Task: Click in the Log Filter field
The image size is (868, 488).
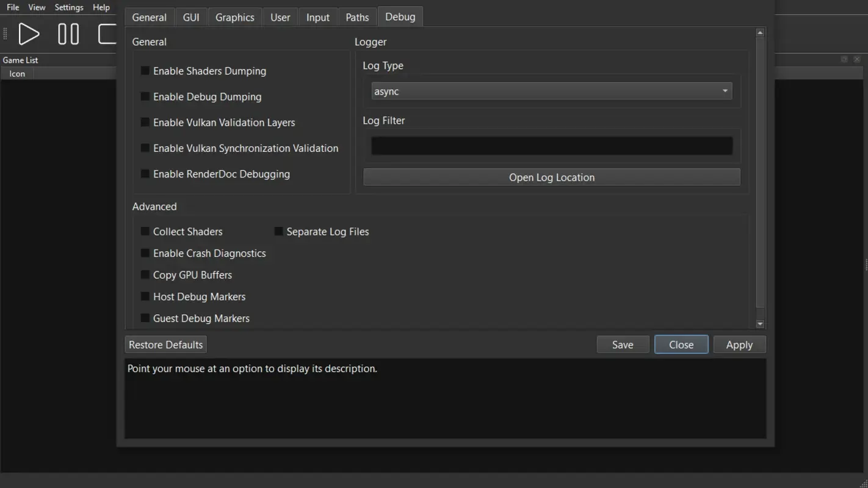Action: click(551, 145)
